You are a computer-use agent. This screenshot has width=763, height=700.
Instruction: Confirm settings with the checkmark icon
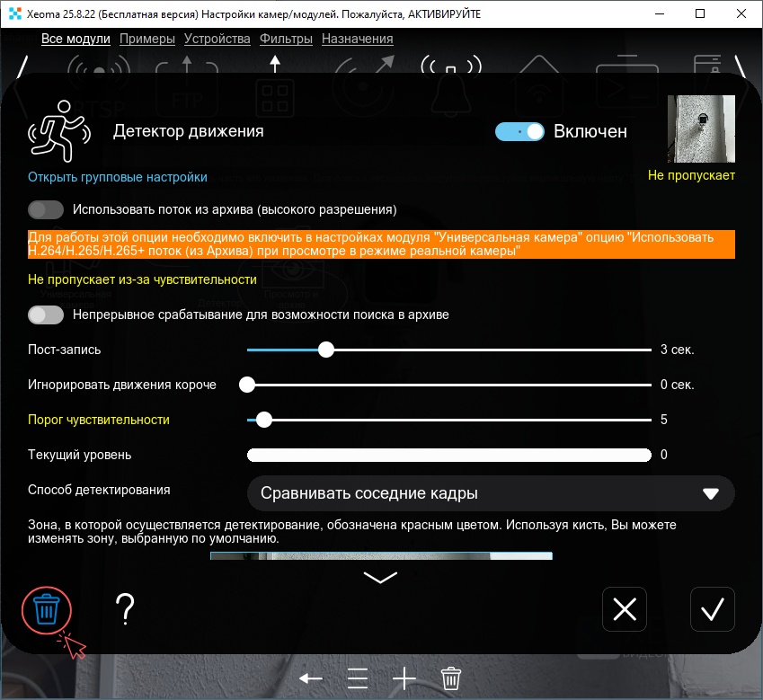[712, 609]
